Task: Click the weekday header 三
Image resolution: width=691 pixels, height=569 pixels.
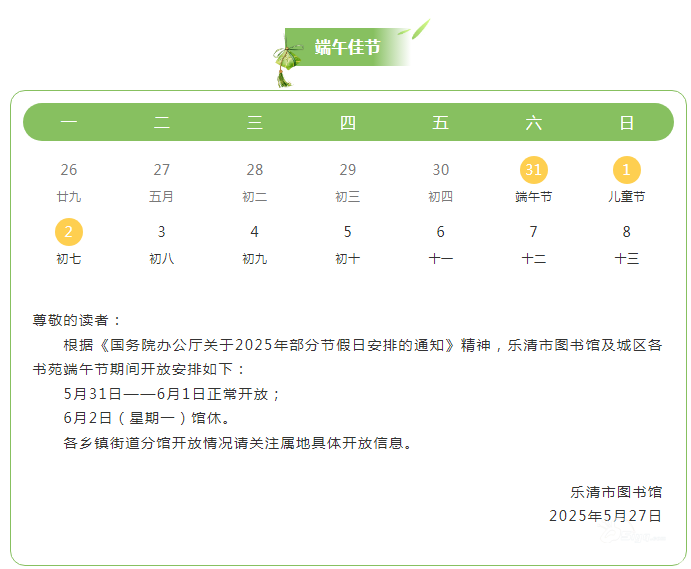Action: (x=255, y=122)
